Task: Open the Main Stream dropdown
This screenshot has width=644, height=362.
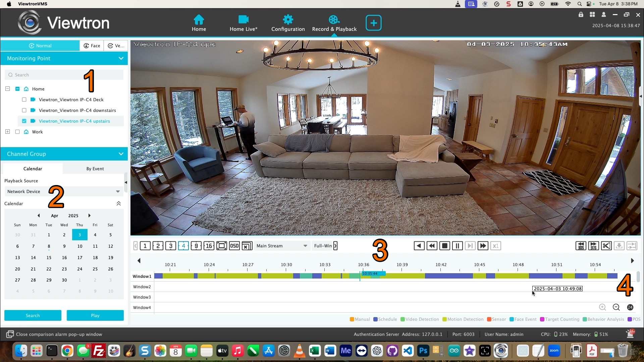Action: [x=282, y=246]
